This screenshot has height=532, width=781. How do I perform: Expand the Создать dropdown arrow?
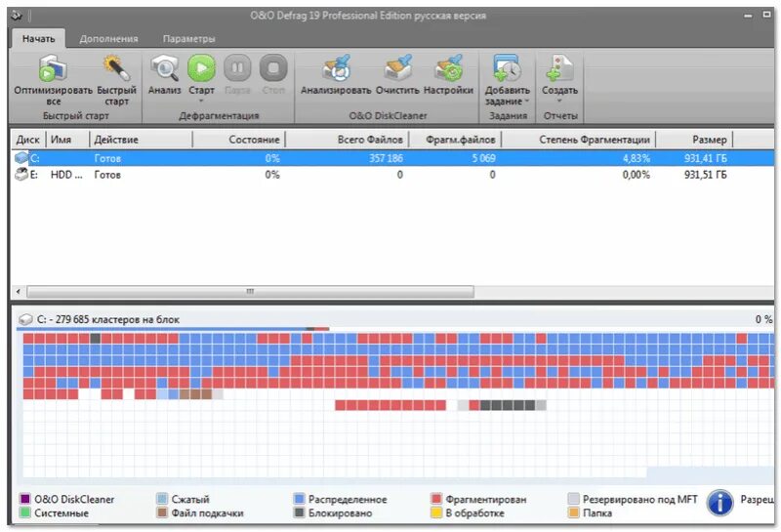point(559,102)
